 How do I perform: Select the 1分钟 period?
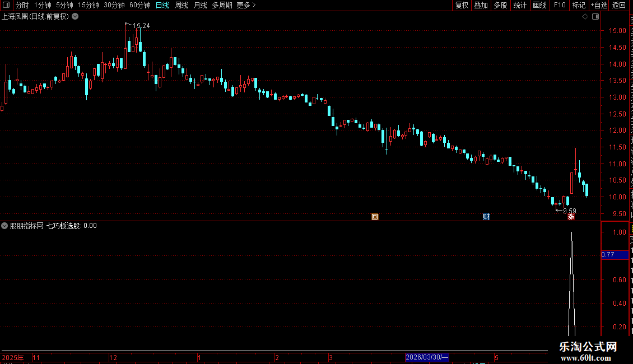tap(43, 5)
